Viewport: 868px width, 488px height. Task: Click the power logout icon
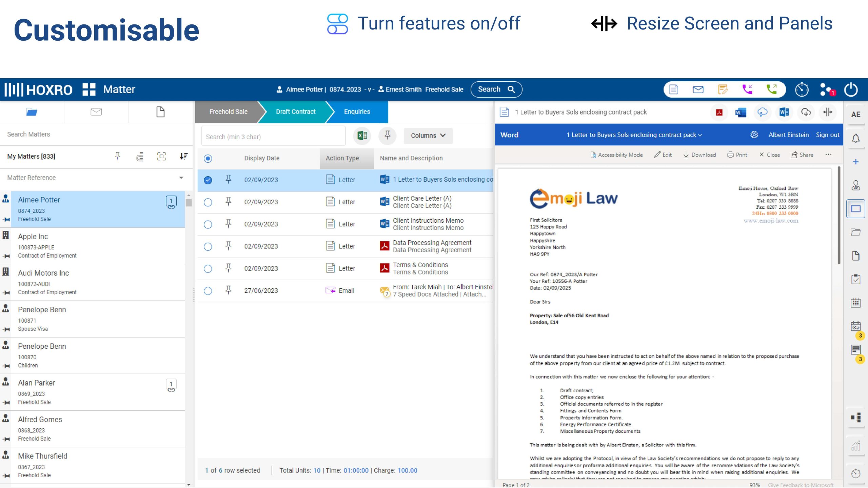click(851, 89)
